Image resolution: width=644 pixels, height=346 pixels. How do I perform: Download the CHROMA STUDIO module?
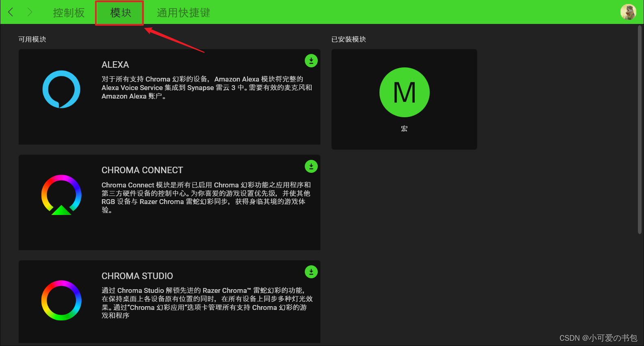pos(311,272)
